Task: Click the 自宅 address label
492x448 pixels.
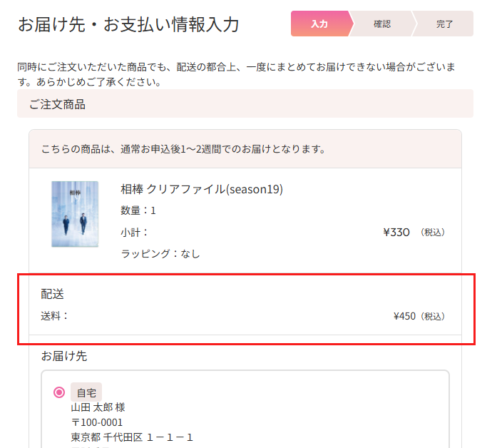Action: pos(86,392)
